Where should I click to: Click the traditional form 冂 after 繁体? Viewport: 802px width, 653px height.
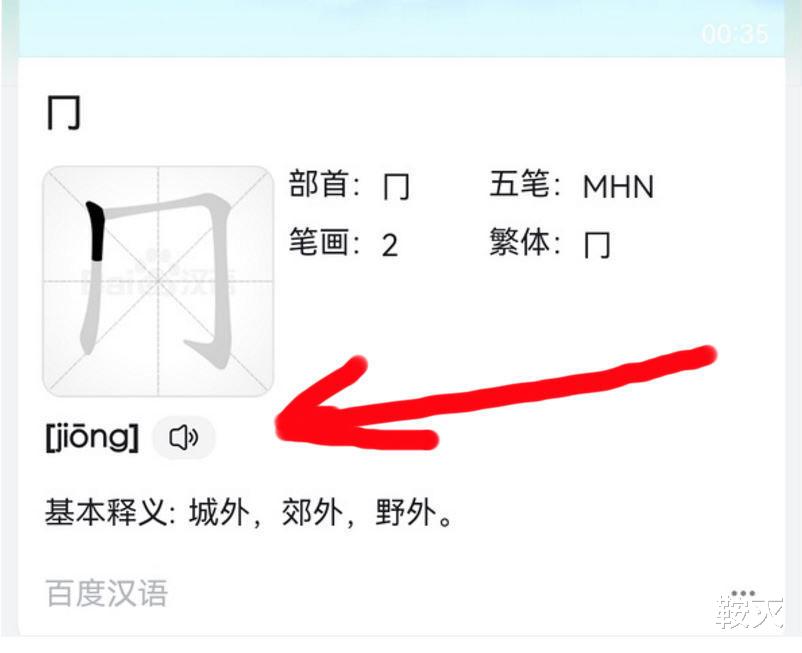click(x=597, y=245)
